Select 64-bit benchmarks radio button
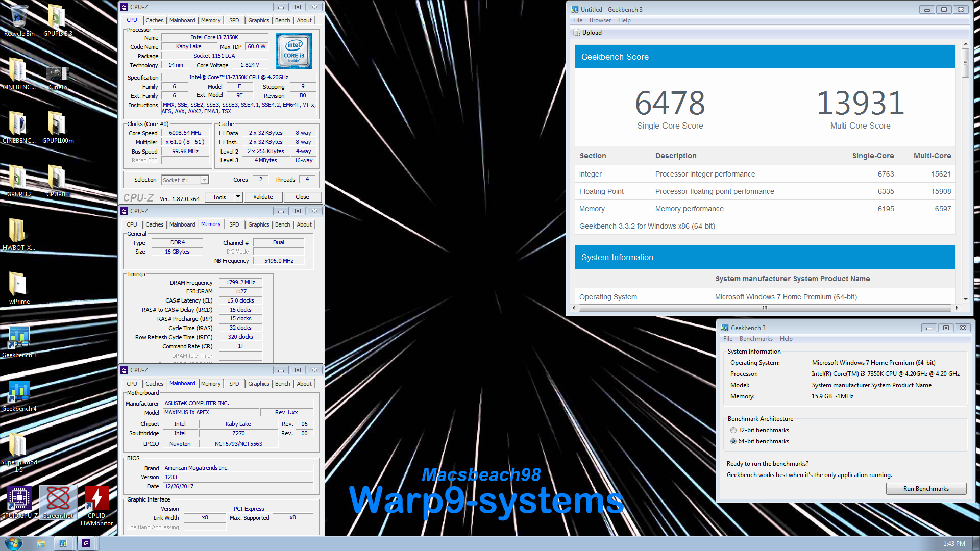The image size is (980, 551). click(733, 441)
